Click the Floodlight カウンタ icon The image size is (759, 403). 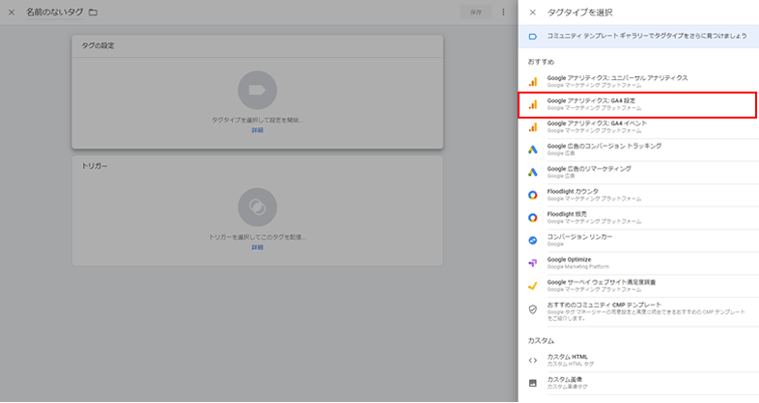click(532, 195)
